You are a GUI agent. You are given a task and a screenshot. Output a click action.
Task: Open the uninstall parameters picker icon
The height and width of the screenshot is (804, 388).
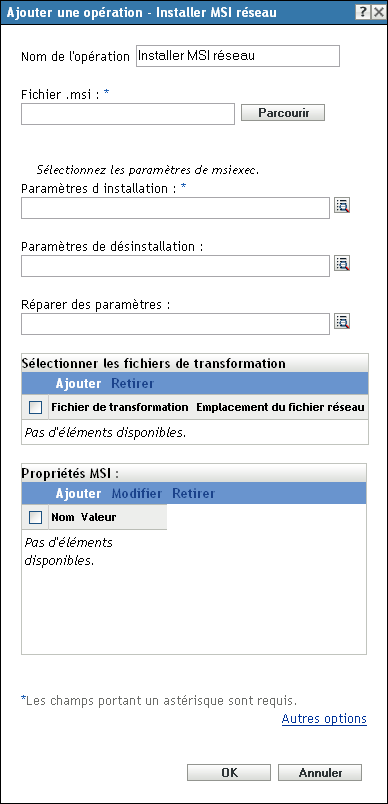[342, 264]
